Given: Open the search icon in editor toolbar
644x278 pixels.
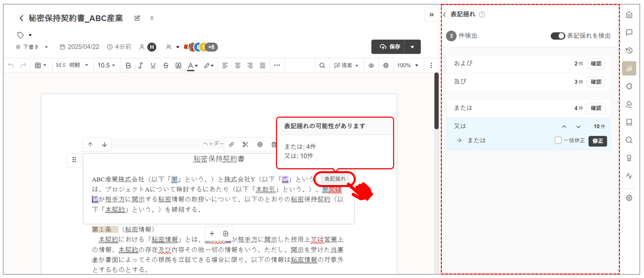Looking at the screenshot, I should tap(322, 65).
